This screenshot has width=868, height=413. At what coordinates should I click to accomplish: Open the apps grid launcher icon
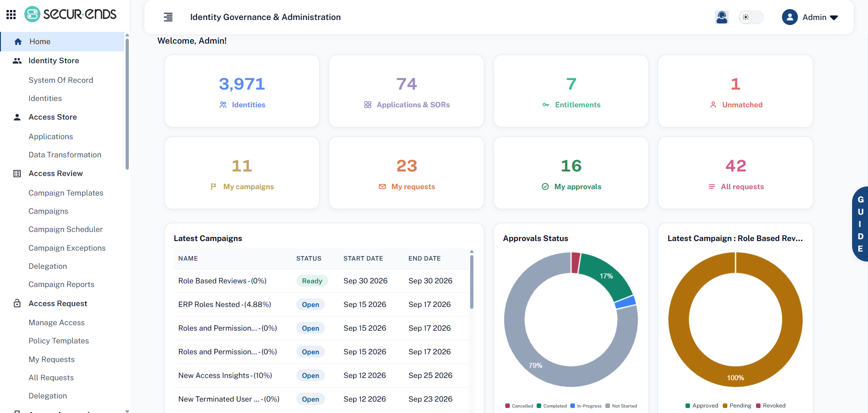(11, 15)
